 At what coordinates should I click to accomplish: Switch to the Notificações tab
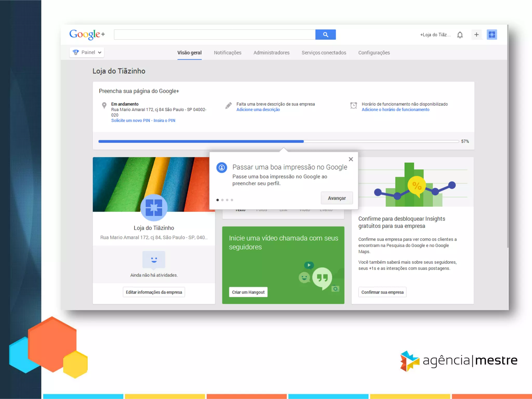pyautogui.click(x=228, y=53)
